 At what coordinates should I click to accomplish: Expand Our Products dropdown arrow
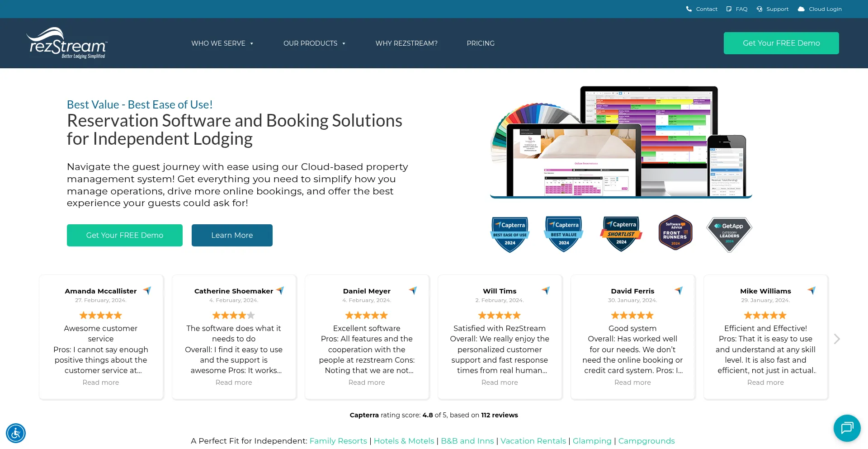pos(344,43)
